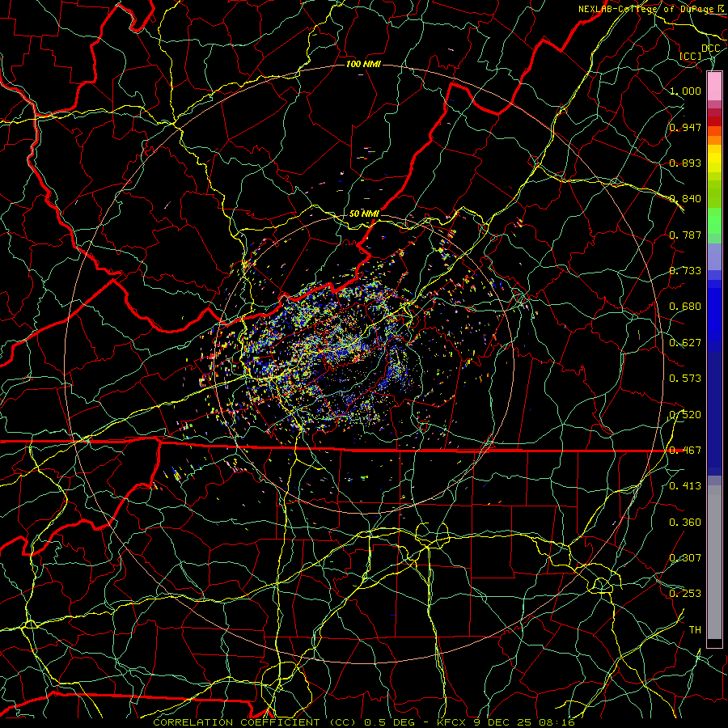
Task: Click the 0.5 DEG elevation text
Action: pyautogui.click(x=390, y=722)
